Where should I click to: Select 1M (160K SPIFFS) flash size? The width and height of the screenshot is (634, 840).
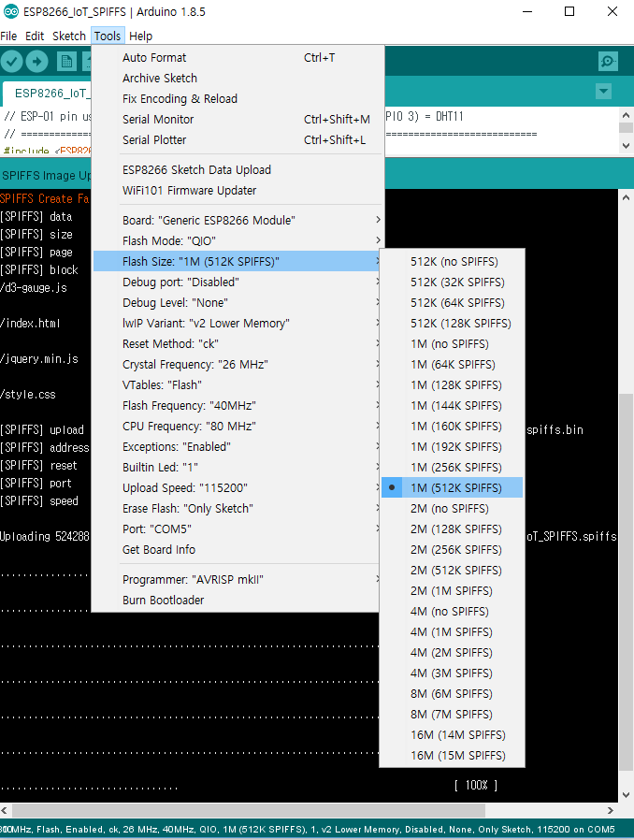452,427
